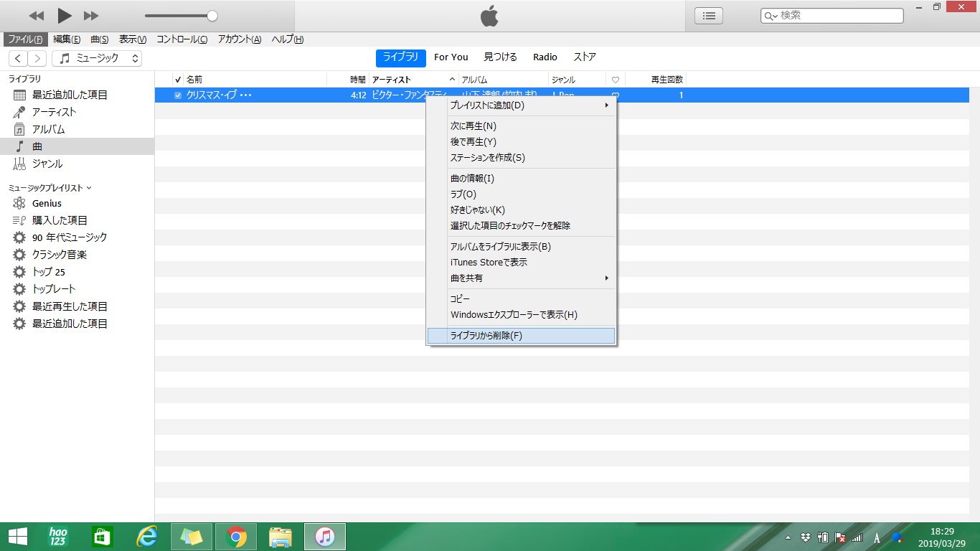This screenshot has width=980, height=551.
Task: Switch to the ストア tab
Action: pos(585,57)
